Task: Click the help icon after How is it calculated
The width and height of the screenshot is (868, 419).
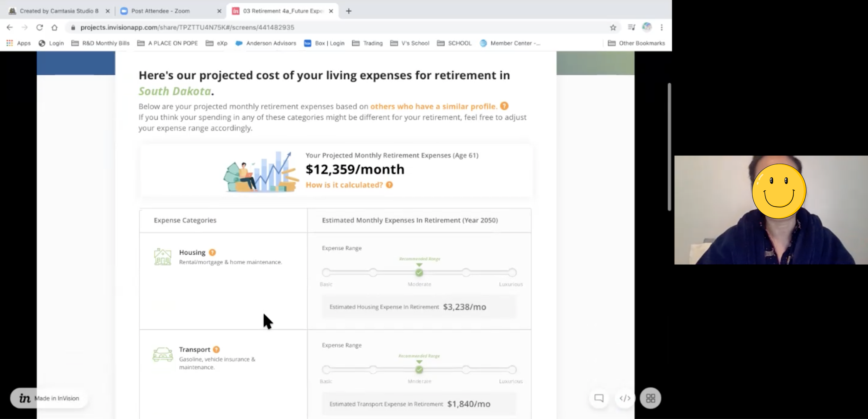Action: [x=389, y=185]
